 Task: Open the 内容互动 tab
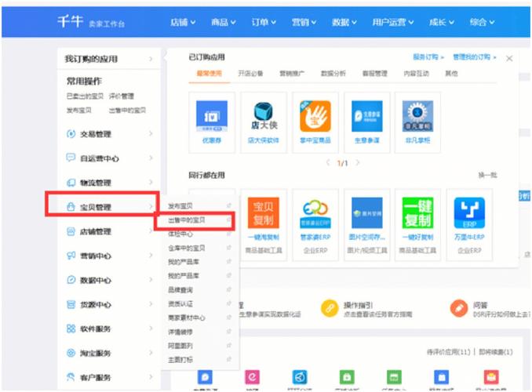click(417, 73)
